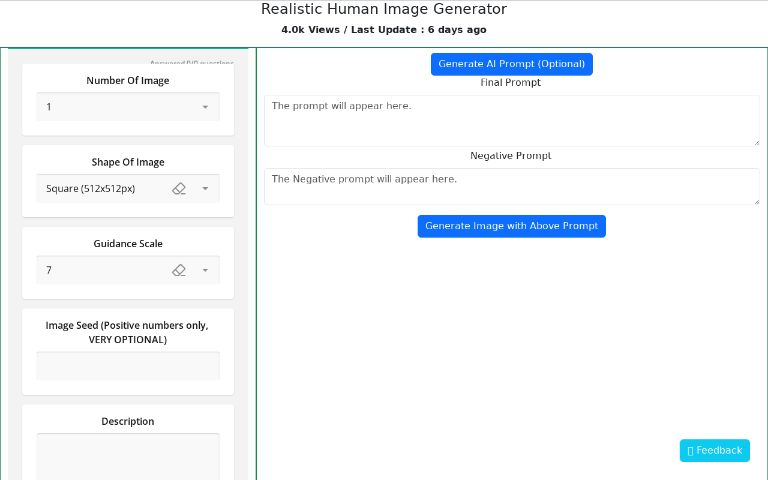Click the views and last update text
Image resolution: width=768 pixels, height=480 pixels.
coord(384,30)
